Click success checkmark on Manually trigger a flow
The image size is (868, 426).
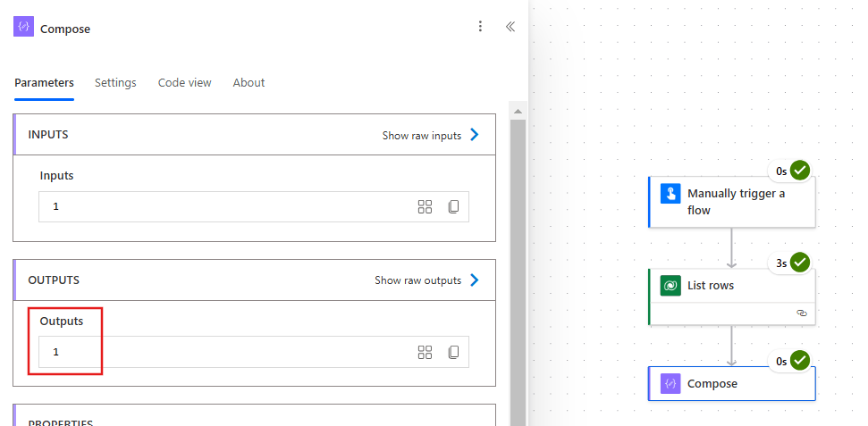[799, 171]
